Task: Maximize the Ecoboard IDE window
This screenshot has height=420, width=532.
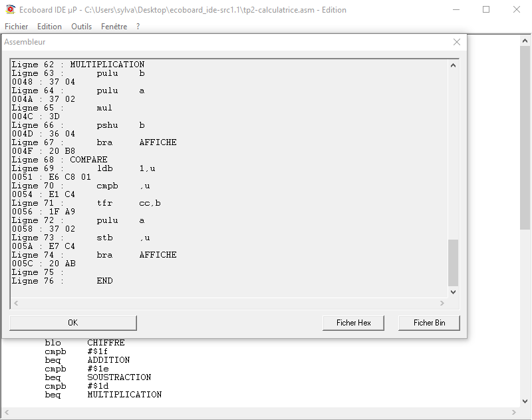Action: click(486, 10)
